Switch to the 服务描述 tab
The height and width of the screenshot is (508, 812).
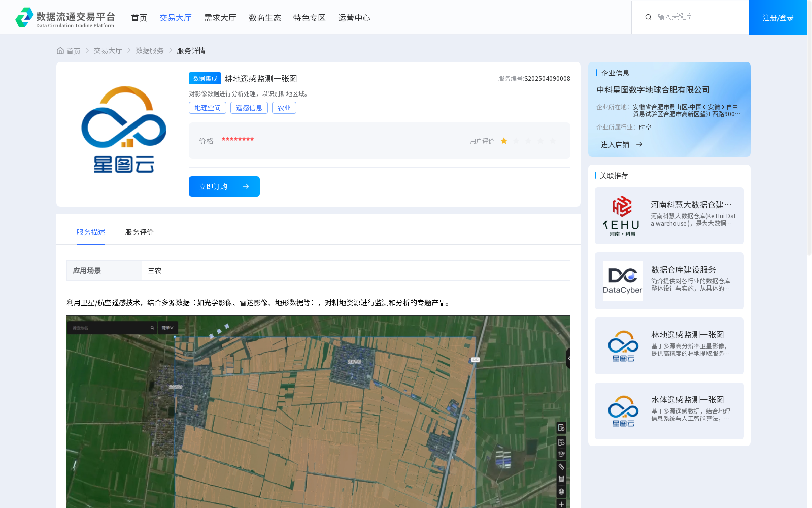pyautogui.click(x=91, y=232)
